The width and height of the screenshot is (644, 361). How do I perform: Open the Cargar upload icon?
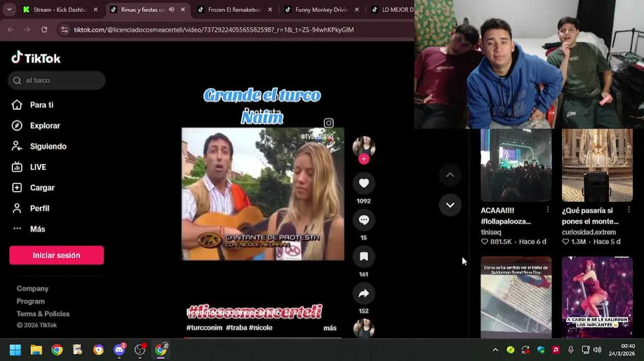[17, 188]
